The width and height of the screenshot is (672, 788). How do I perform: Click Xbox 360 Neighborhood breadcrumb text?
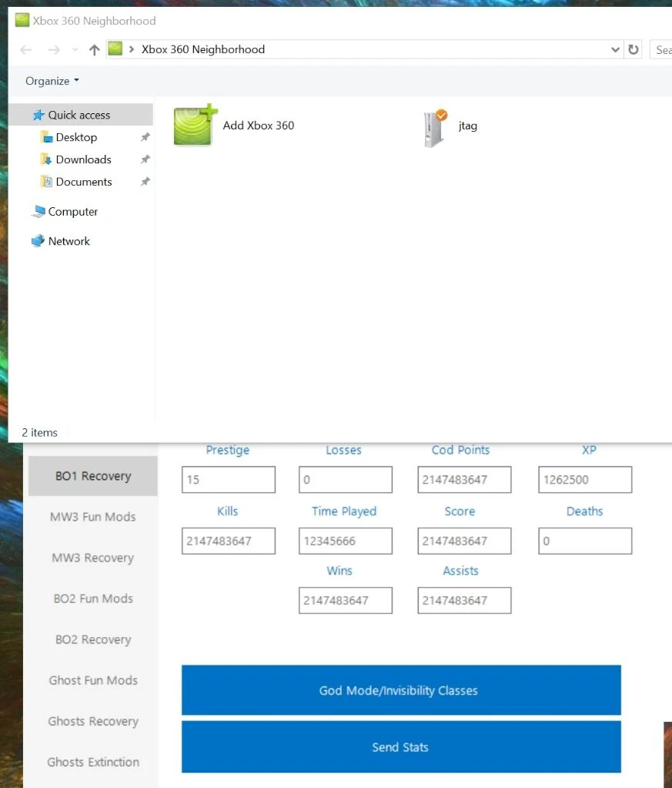coord(203,49)
